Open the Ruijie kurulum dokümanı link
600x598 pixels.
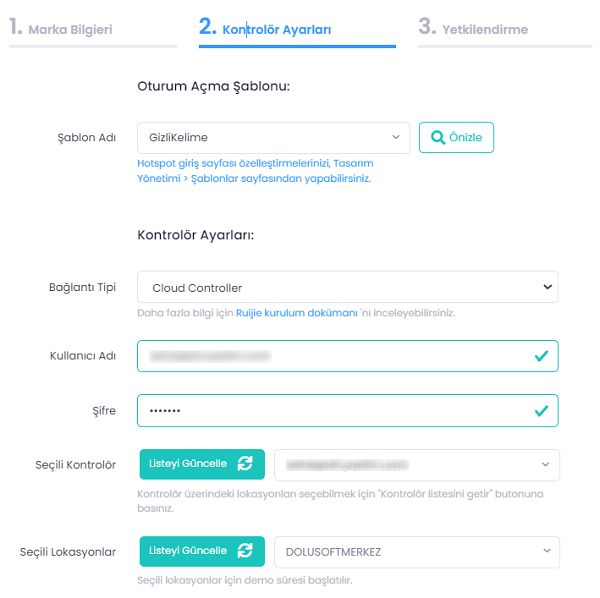click(297, 313)
